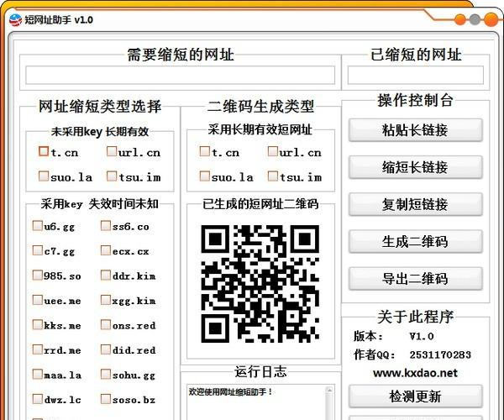504x420 pixels.
Task: Focus the 需要缩短的网址 input field
Action: tap(181, 76)
